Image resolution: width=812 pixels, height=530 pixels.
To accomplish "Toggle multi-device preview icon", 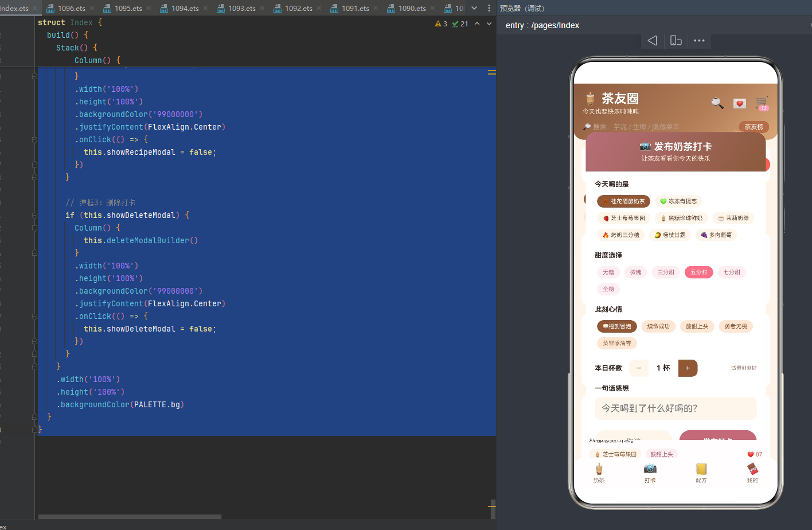I will 676,41.
